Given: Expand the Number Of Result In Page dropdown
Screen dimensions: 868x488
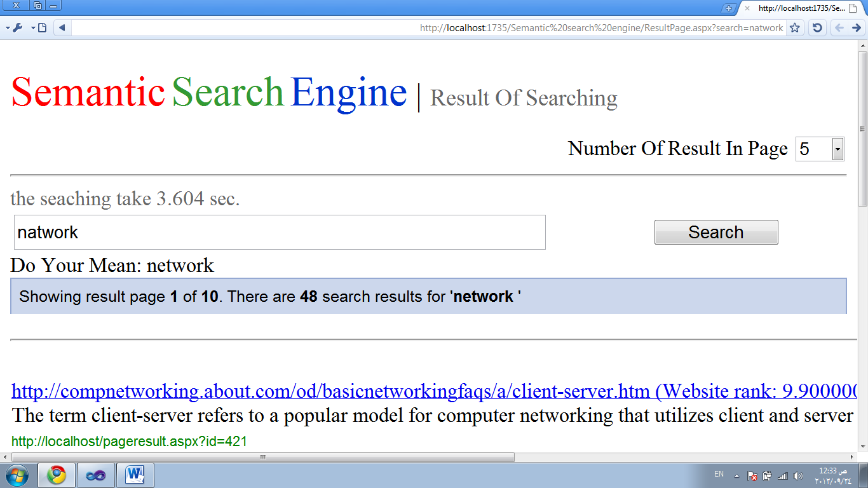Looking at the screenshot, I should [x=837, y=149].
